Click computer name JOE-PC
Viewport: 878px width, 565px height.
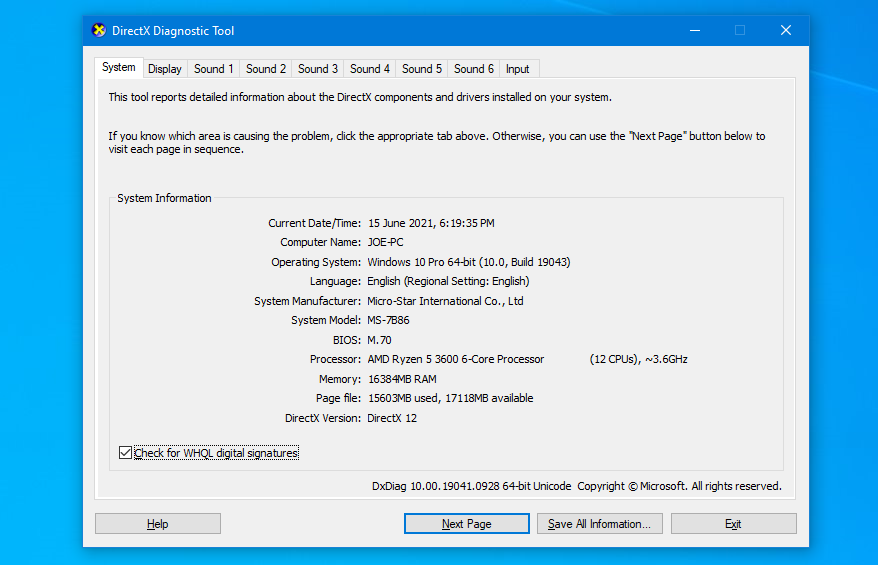tap(385, 242)
